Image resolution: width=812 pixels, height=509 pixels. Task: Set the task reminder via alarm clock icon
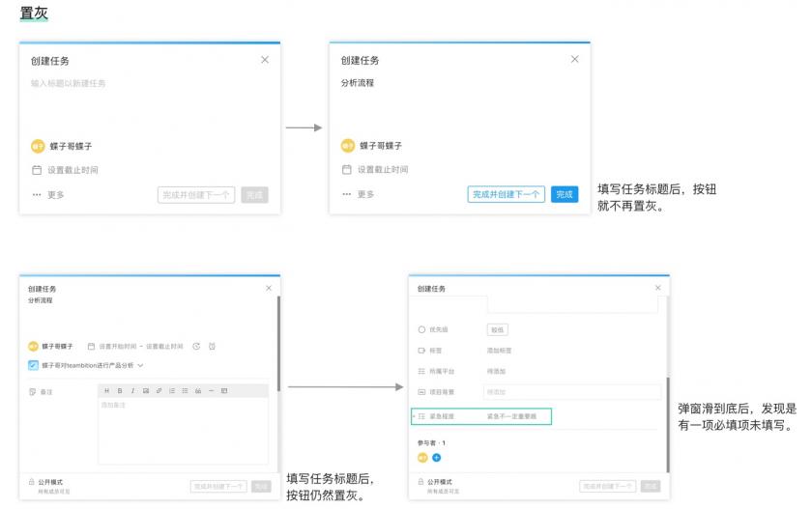(212, 346)
